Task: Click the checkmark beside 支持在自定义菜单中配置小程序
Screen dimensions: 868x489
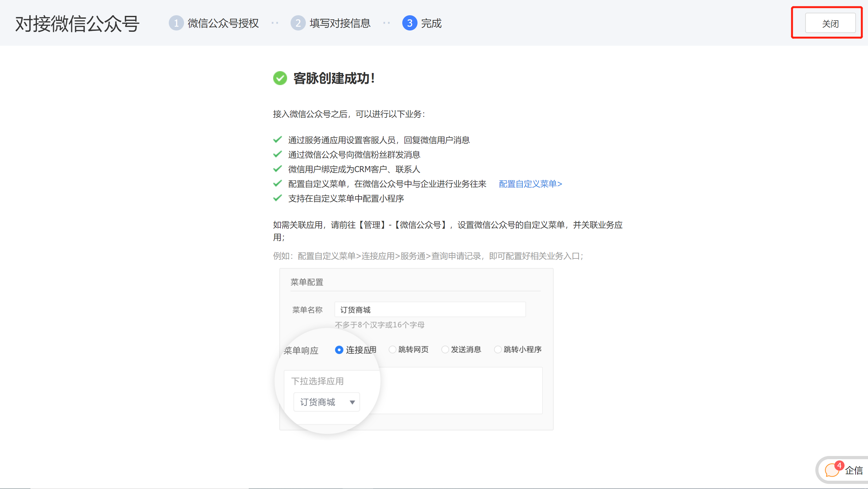Action: coord(277,198)
